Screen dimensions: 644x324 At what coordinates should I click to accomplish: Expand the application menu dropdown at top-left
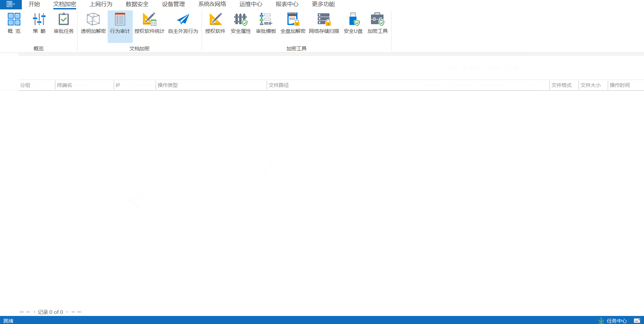click(x=11, y=4)
